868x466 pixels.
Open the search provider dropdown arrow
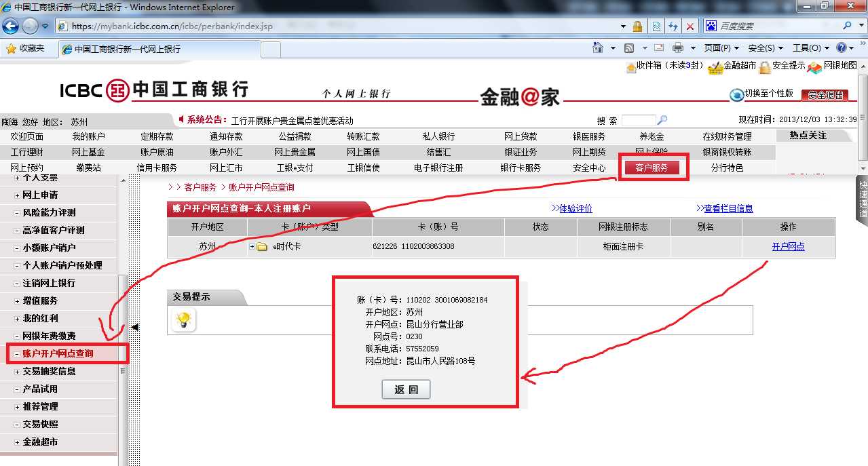click(861, 26)
